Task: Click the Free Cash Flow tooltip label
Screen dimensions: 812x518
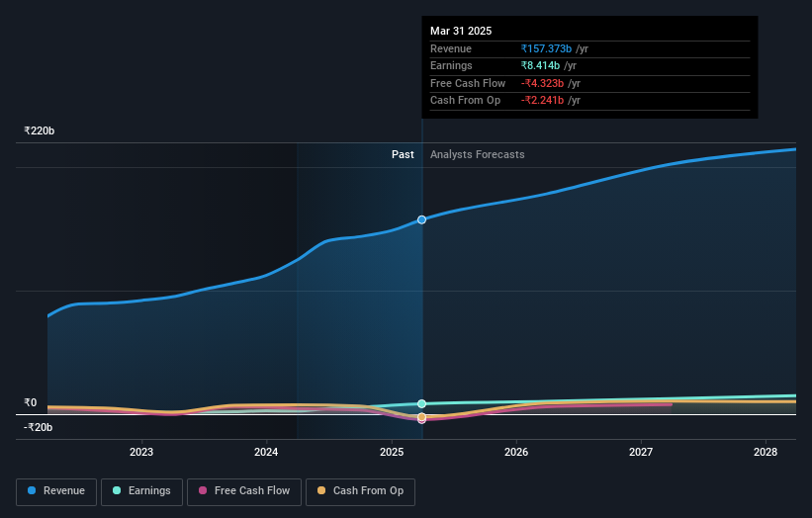Action: [468, 83]
